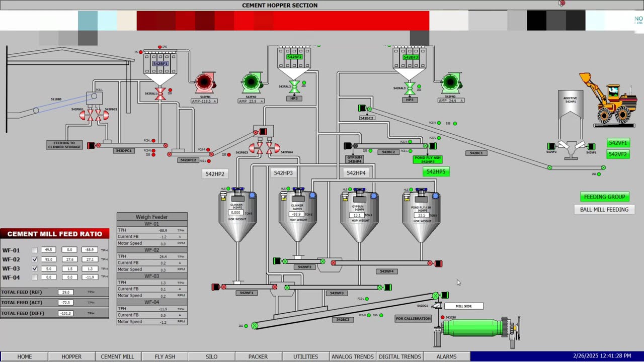The height and width of the screenshot is (362, 644).
Task: Switch to the CEMENT MILL tab
Action: pos(117,356)
